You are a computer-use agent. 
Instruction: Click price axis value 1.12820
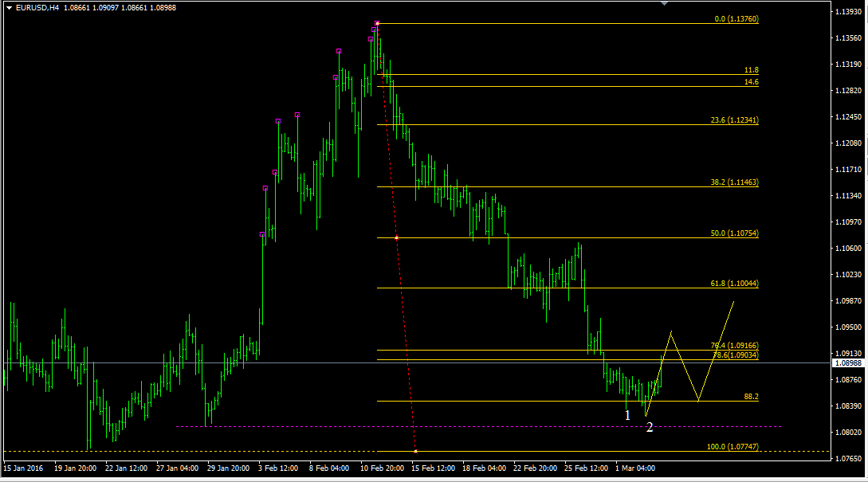pyautogui.click(x=848, y=90)
